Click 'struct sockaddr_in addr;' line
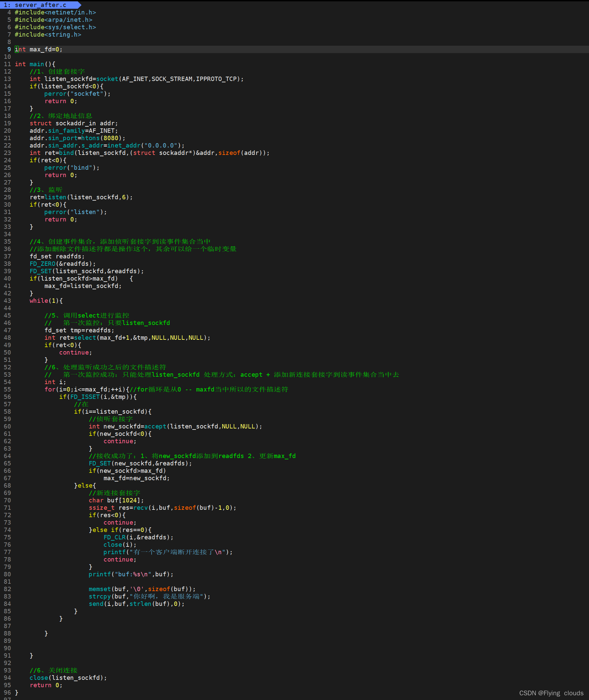The height and width of the screenshot is (700, 589). pos(74,123)
